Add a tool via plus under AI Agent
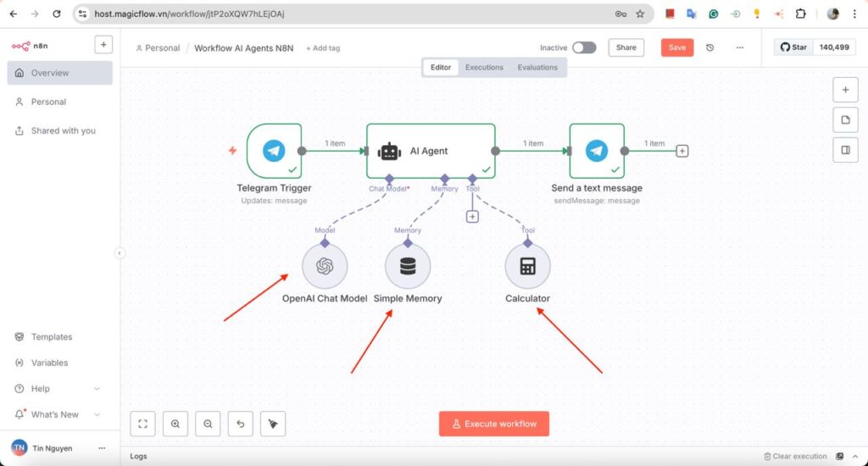Viewport: 868px width, 466px height. point(472,217)
